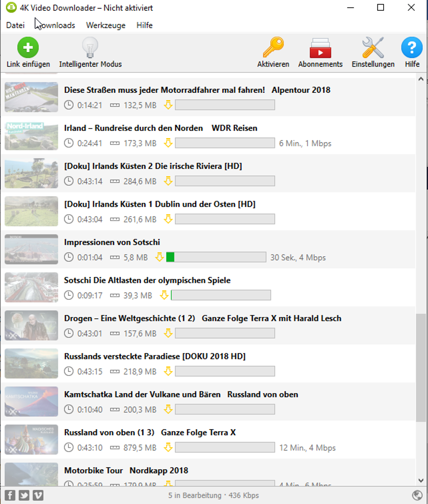Click file size '157,6 MB'
428x504 pixels.
pyautogui.click(x=140, y=334)
